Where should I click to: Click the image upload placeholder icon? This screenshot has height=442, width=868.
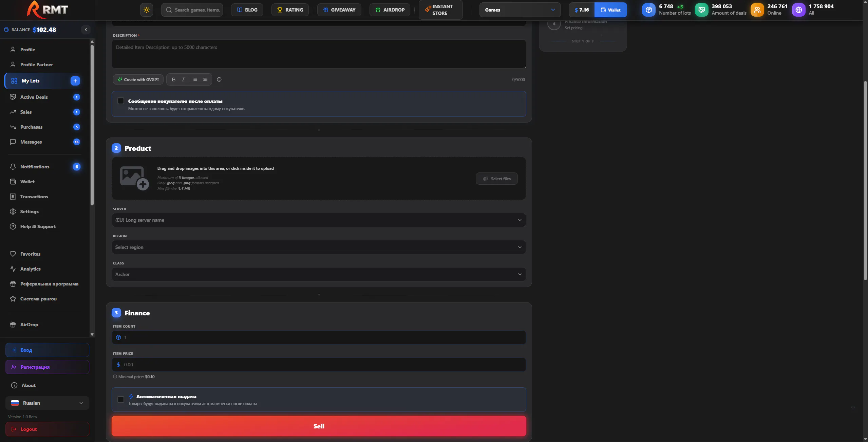(134, 178)
